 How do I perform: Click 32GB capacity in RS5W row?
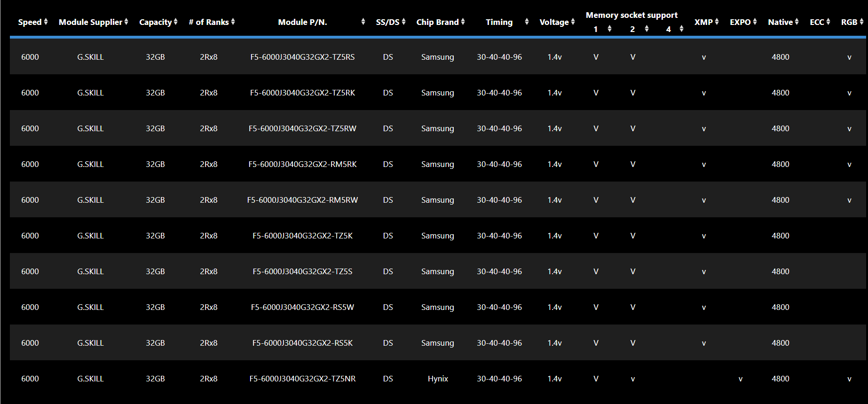tap(155, 307)
